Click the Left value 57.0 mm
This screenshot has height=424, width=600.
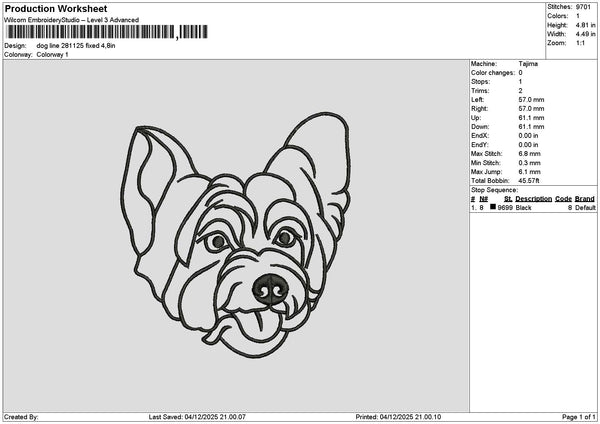531,99
